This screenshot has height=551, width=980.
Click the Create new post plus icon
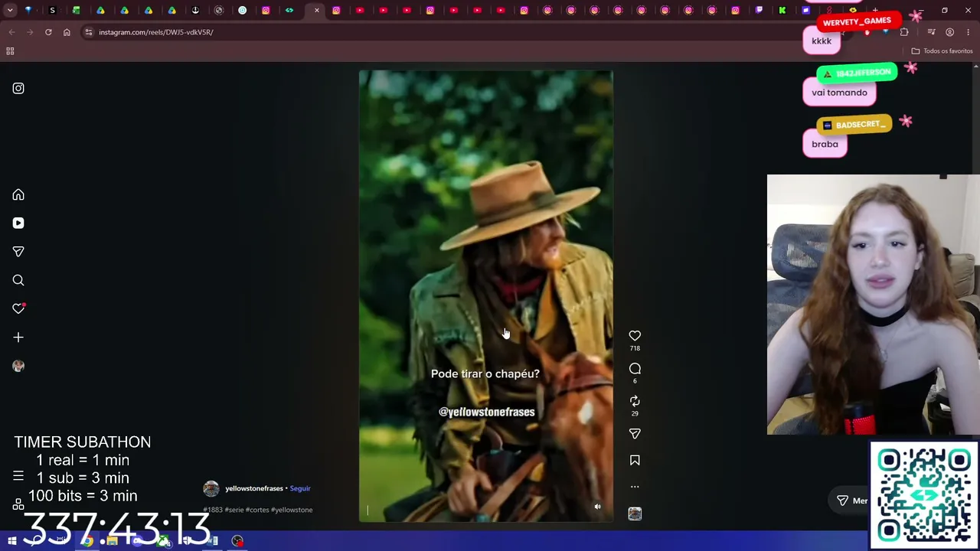18,337
